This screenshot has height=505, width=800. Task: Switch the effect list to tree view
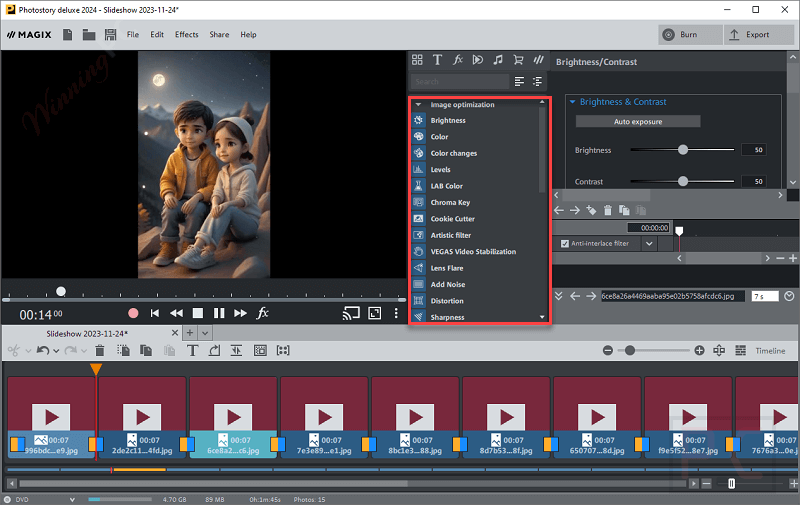click(537, 82)
